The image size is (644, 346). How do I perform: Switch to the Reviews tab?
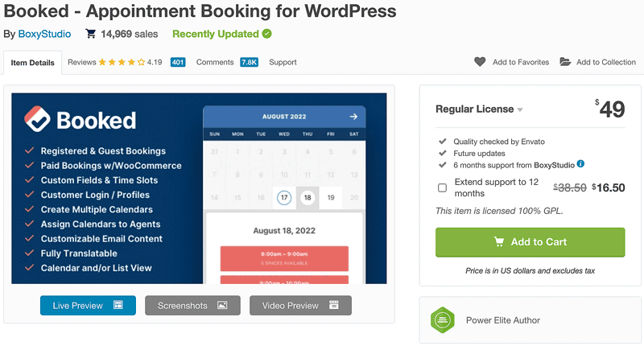82,63
